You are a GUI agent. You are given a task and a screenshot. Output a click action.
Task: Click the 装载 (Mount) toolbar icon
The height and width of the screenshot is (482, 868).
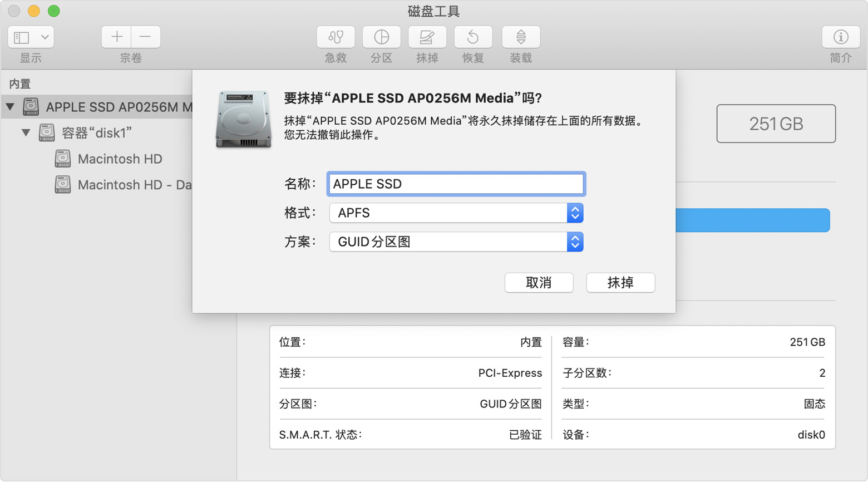pos(520,37)
